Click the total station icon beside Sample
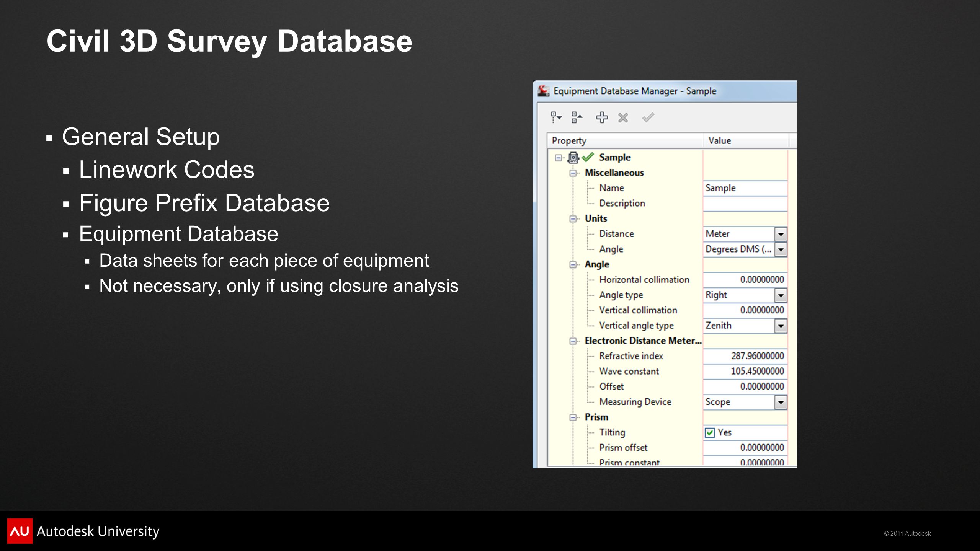Image resolution: width=980 pixels, height=551 pixels. point(573,157)
